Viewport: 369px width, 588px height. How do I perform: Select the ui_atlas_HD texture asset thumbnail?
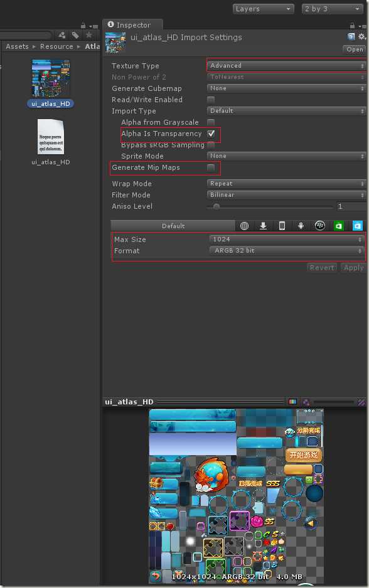(x=51, y=78)
